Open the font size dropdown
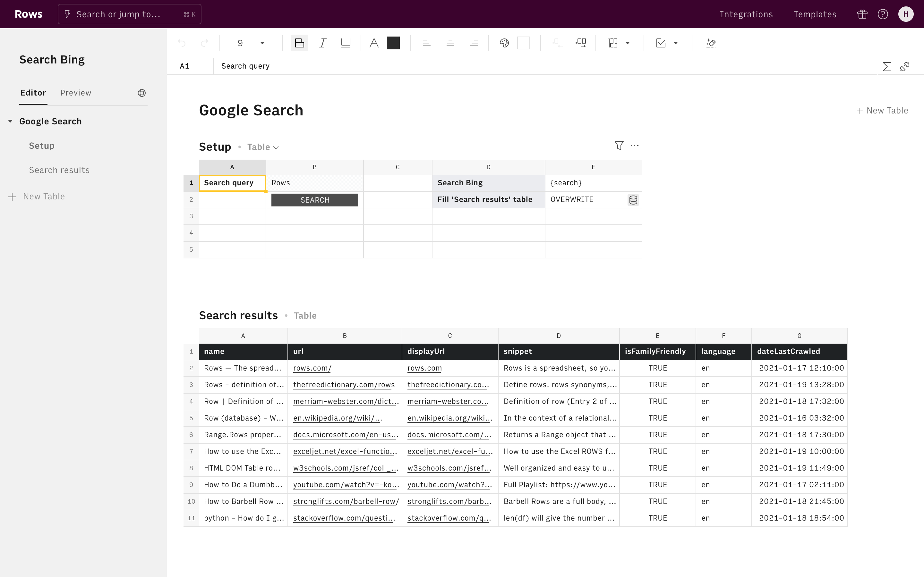Screen dimensions: 924x577 262,43
